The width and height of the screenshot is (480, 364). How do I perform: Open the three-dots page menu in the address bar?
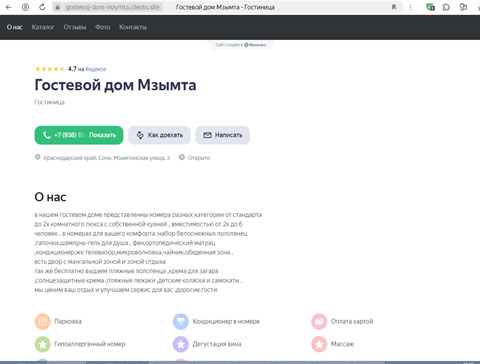(x=411, y=7)
